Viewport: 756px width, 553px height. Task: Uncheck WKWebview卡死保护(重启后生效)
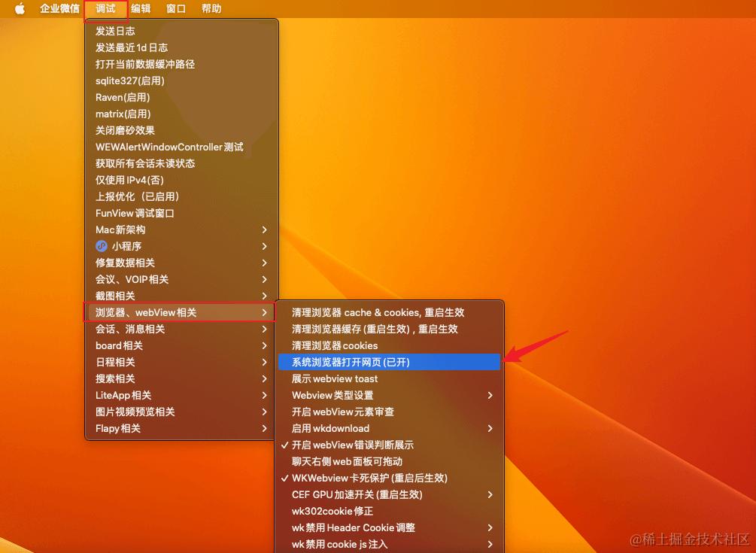click(390, 478)
